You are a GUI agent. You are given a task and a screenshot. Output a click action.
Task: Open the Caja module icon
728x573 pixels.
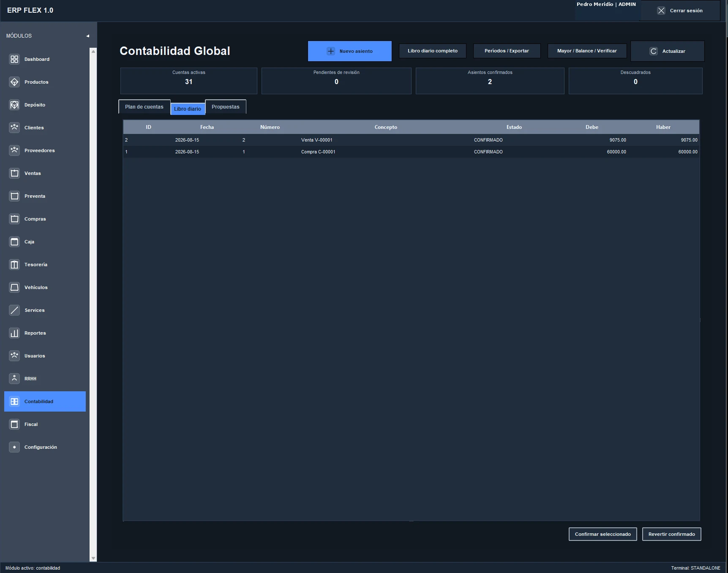pos(14,242)
